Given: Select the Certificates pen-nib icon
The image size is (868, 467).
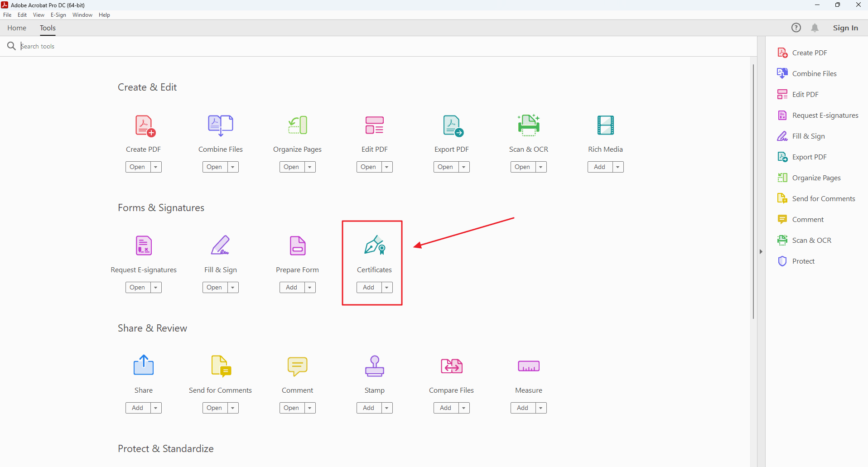Looking at the screenshot, I should (x=375, y=245).
